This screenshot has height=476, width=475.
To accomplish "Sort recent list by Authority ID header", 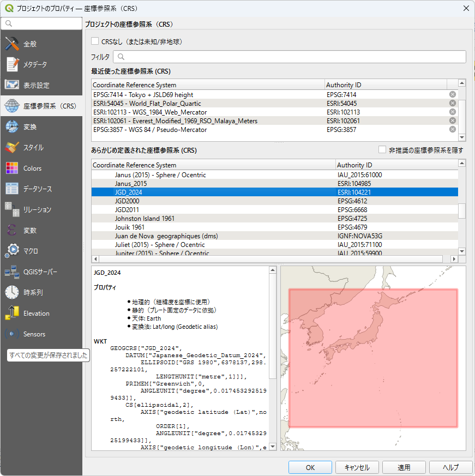I will click(x=386, y=85).
